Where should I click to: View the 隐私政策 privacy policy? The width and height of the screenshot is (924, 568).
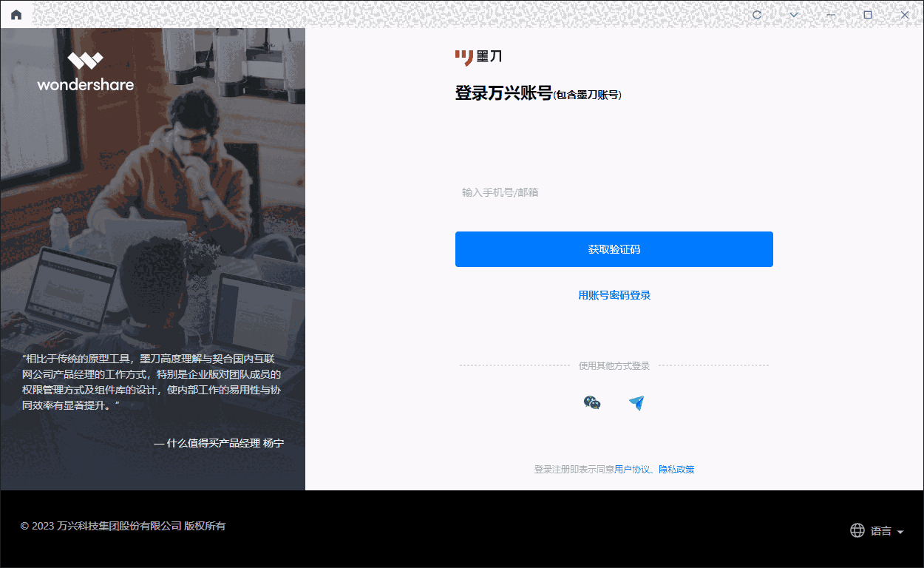[x=677, y=469]
